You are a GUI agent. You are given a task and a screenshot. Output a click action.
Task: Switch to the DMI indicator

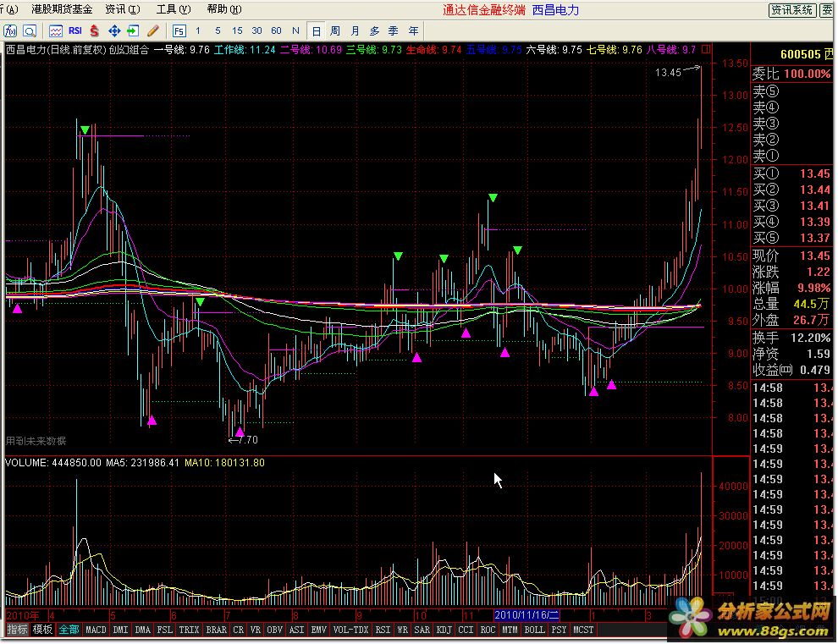(x=120, y=630)
